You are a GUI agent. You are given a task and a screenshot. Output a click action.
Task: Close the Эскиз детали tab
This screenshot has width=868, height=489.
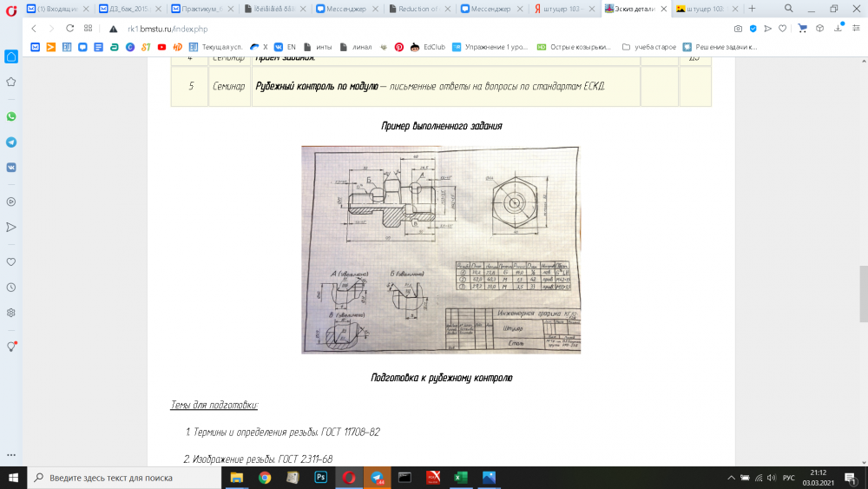(x=664, y=9)
